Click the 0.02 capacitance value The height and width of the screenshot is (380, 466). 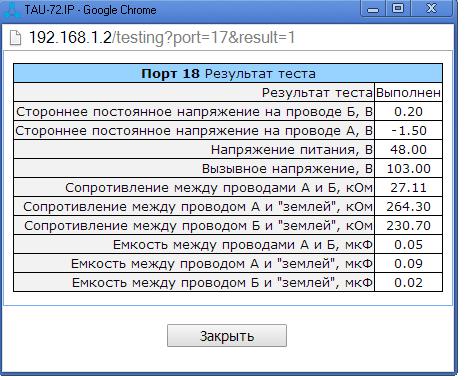click(x=408, y=282)
